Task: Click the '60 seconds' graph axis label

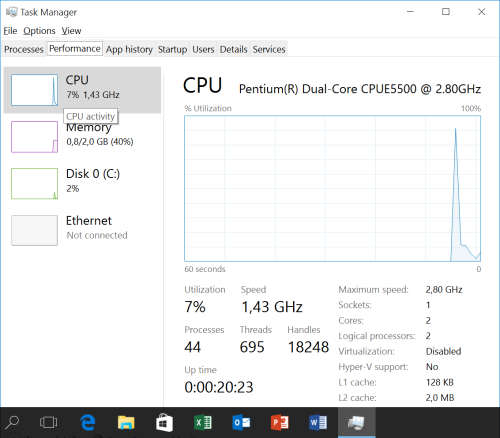Action: [x=205, y=269]
